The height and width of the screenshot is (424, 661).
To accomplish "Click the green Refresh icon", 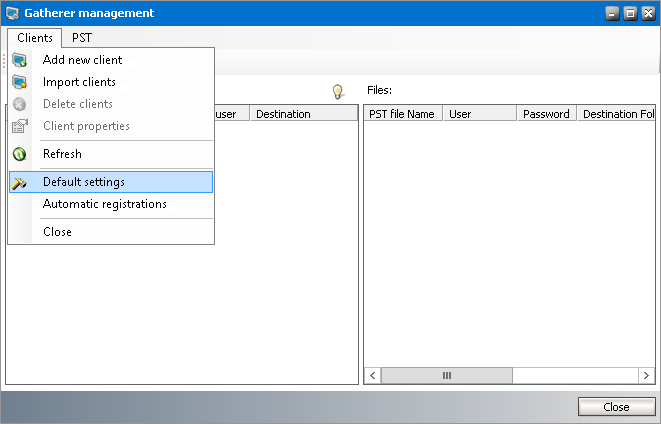I will pyautogui.click(x=20, y=154).
